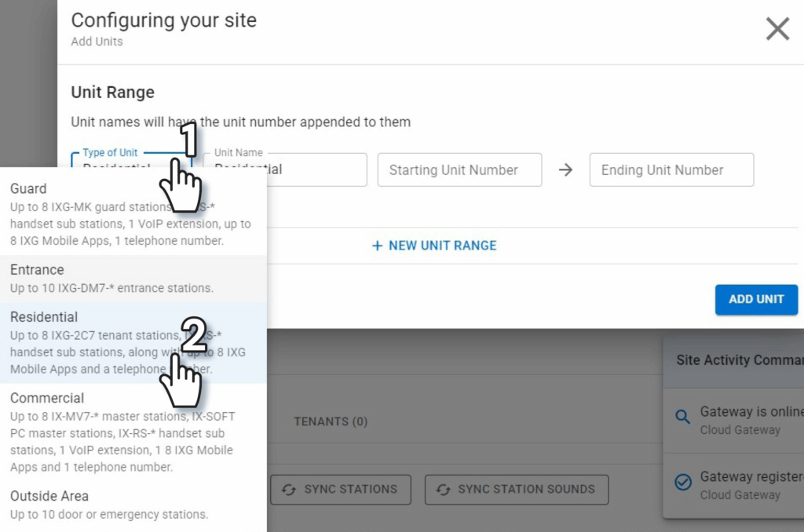The width and height of the screenshot is (804, 532).
Task: Open the Gateway is online activity entry
Action: coord(750,420)
